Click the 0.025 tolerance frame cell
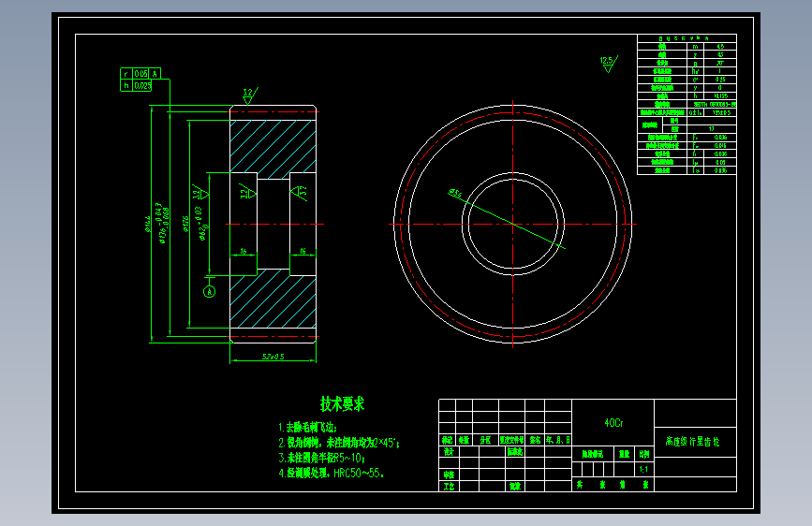The width and height of the screenshot is (812, 526). coord(142,86)
